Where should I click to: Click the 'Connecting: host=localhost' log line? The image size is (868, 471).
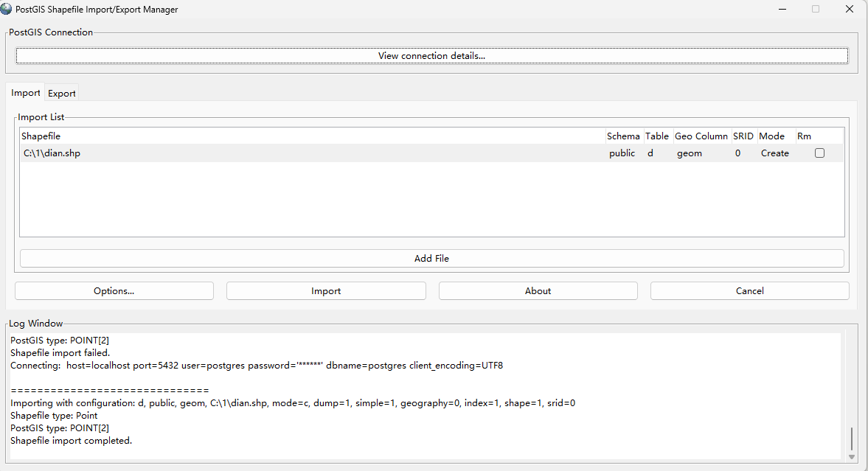[257, 366]
